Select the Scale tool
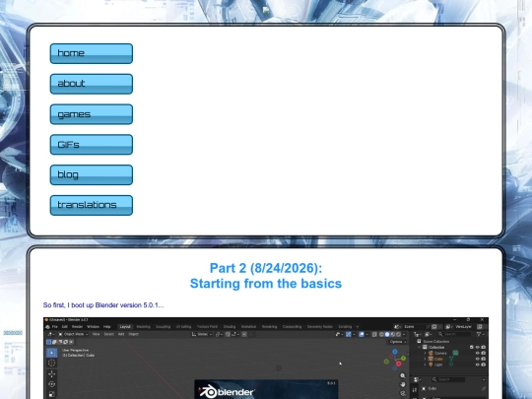 [52, 394]
